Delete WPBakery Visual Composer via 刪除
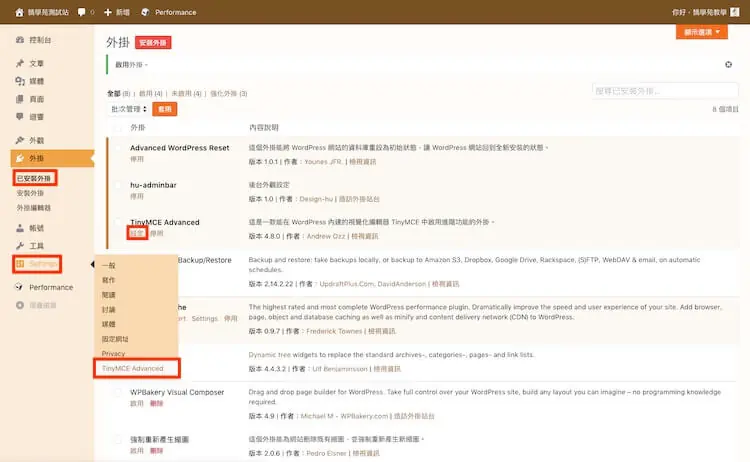 point(156,404)
